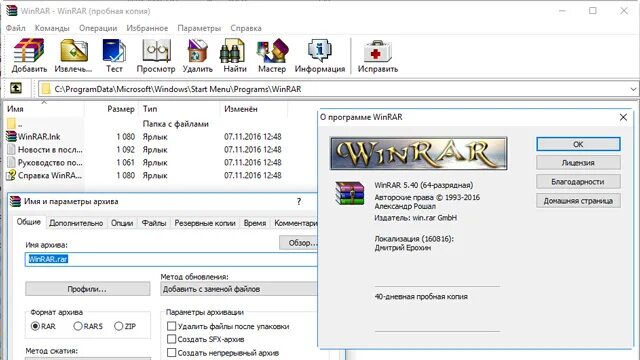Switch to the Файлы tab
Screen dimensions: 640x360
[x=154, y=223]
